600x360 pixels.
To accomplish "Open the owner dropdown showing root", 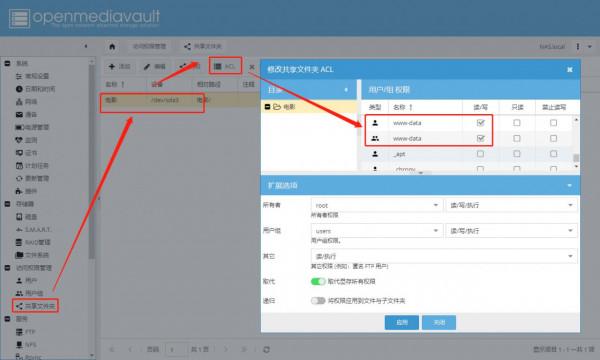I will (377, 205).
